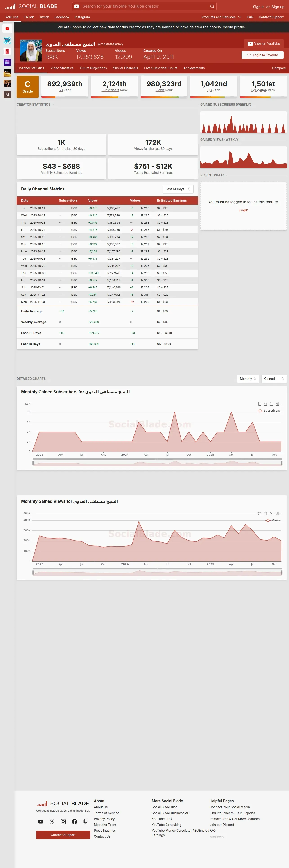Toggle the Views legend series

[273, 520]
